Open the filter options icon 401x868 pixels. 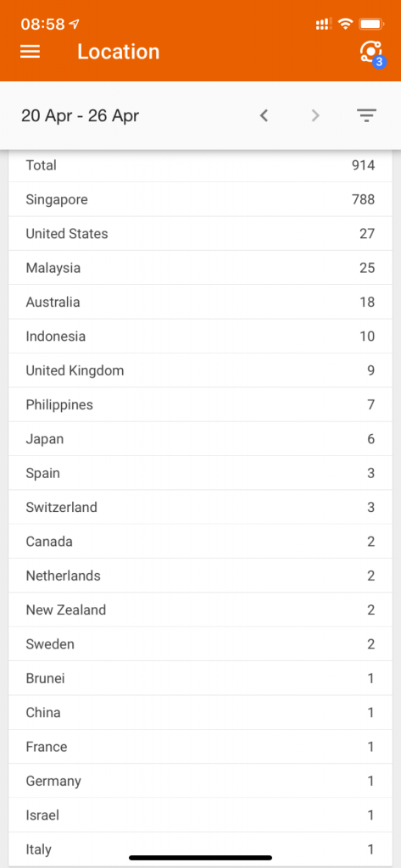click(366, 115)
